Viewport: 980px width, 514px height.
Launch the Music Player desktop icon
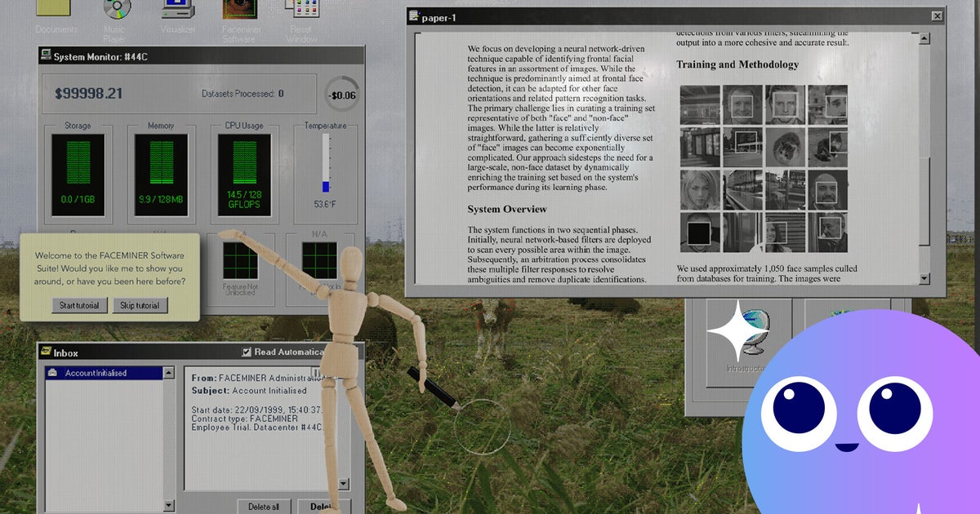116,10
